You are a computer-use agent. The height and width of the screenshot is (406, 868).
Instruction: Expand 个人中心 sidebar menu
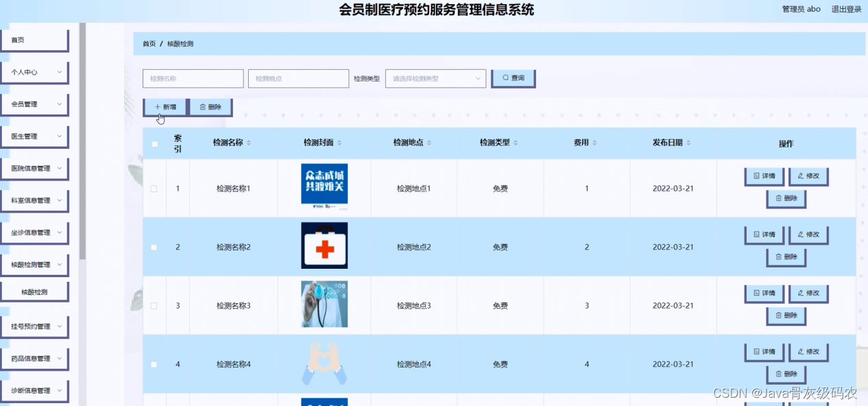(34, 72)
